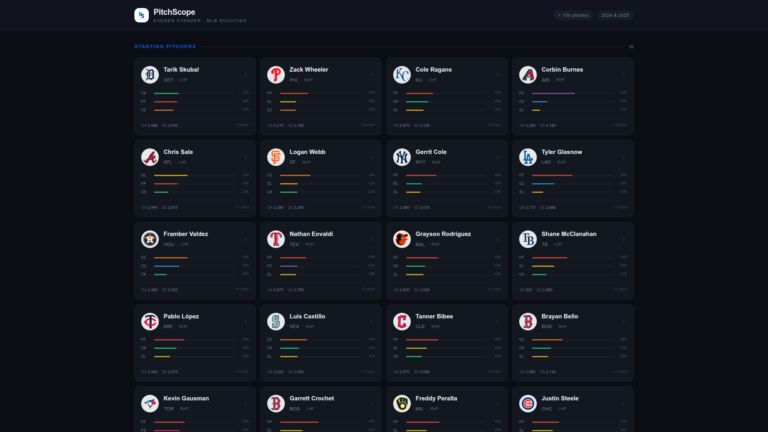Click '+1 more' on Cole Ragans card
The image size is (768, 432).
[x=494, y=125]
